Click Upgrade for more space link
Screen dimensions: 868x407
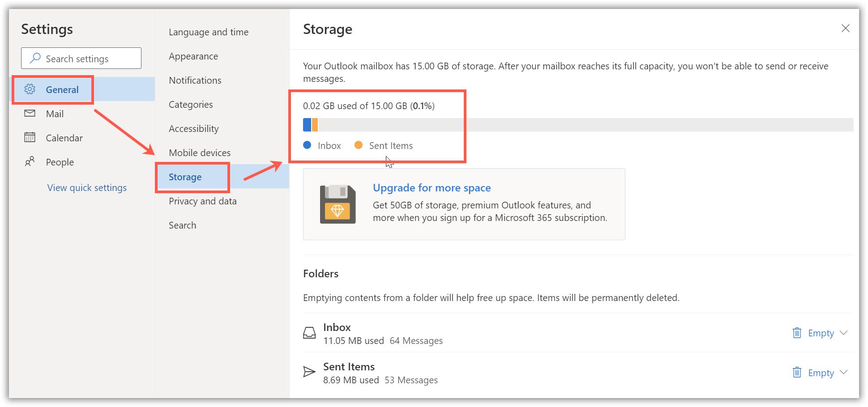[x=432, y=188]
